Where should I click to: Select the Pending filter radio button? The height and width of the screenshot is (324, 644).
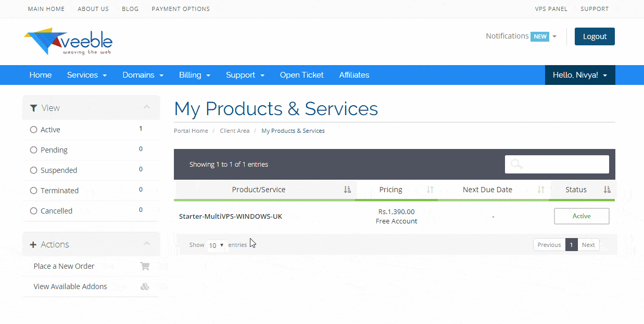coord(34,150)
